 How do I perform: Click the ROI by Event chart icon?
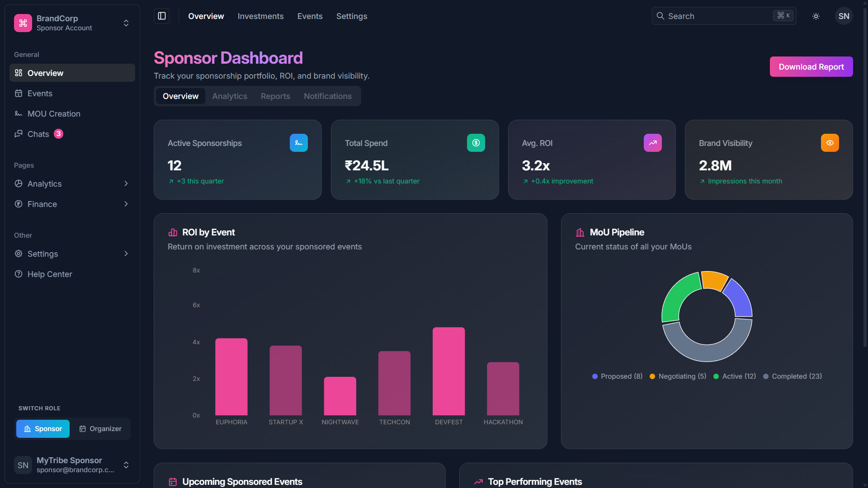tap(173, 232)
